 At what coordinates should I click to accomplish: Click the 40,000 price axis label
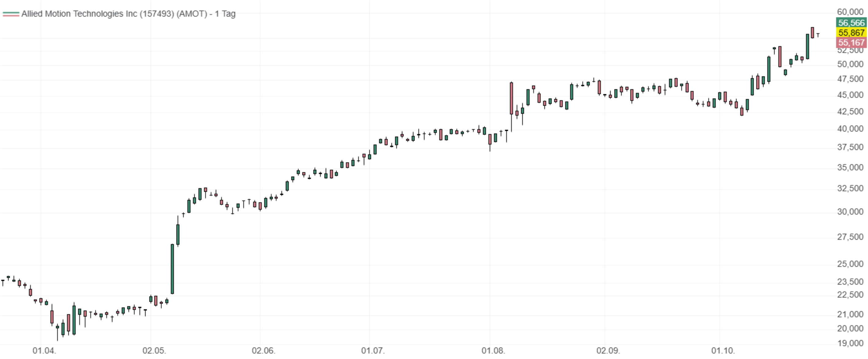[x=850, y=129]
